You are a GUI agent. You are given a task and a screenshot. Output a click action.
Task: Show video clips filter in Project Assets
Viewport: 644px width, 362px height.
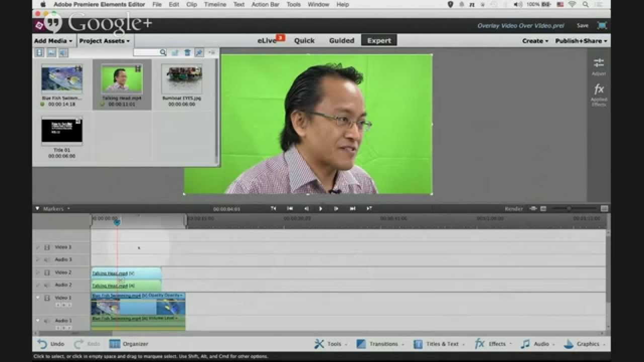pos(39,52)
